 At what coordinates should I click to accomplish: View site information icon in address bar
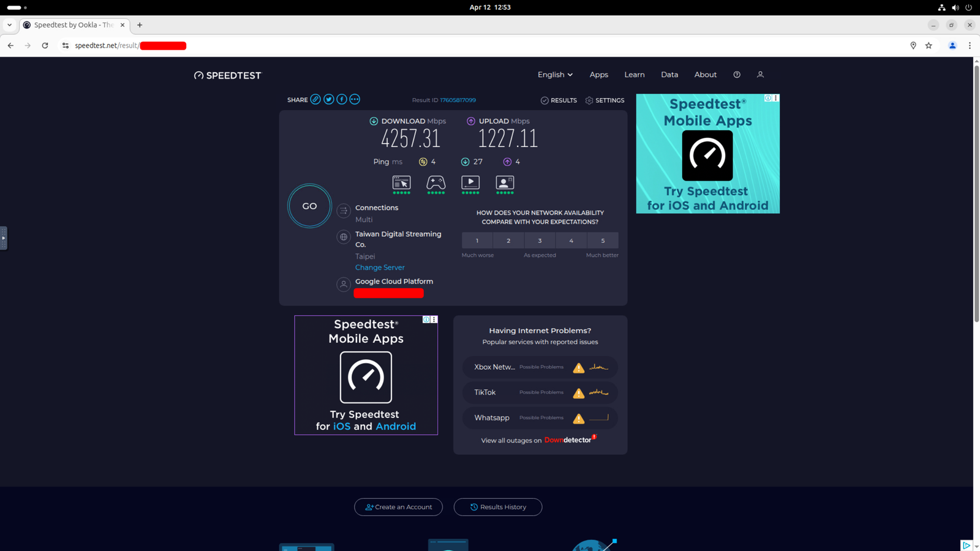[x=66, y=45]
